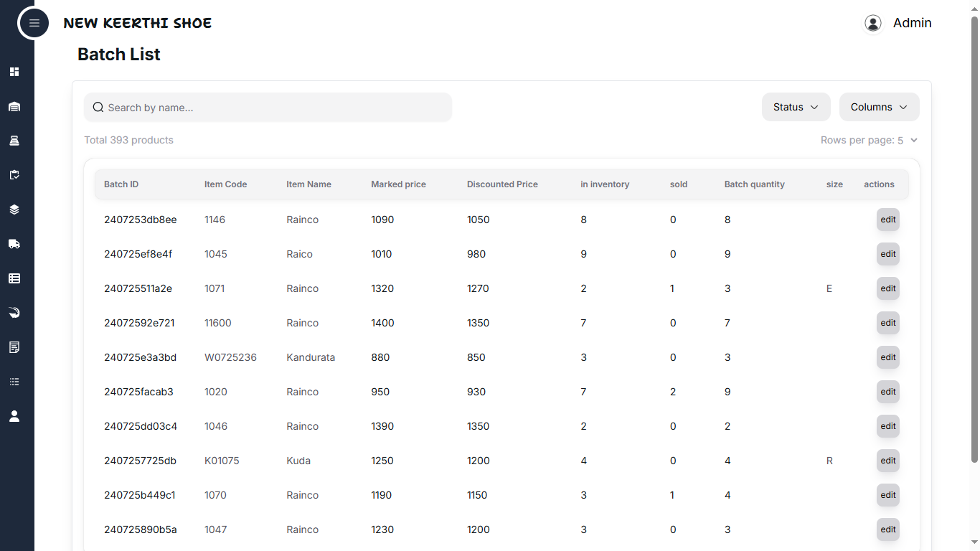This screenshot has width=980, height=551.
Task: Edit batch 2407257725db
Action: [888, 461]
